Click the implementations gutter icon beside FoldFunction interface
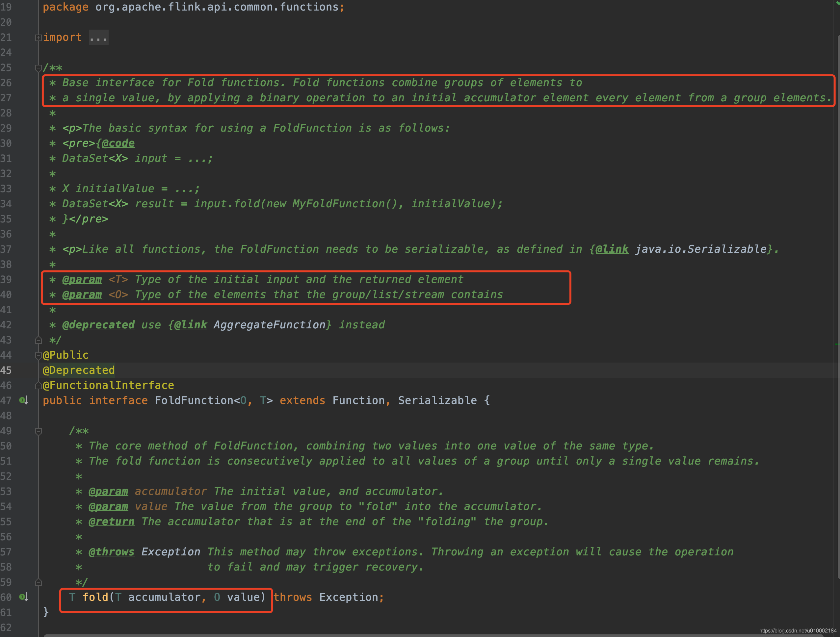The height and width of the screenshot is (637, 840). pyautogui.click(x=24, y=400)
